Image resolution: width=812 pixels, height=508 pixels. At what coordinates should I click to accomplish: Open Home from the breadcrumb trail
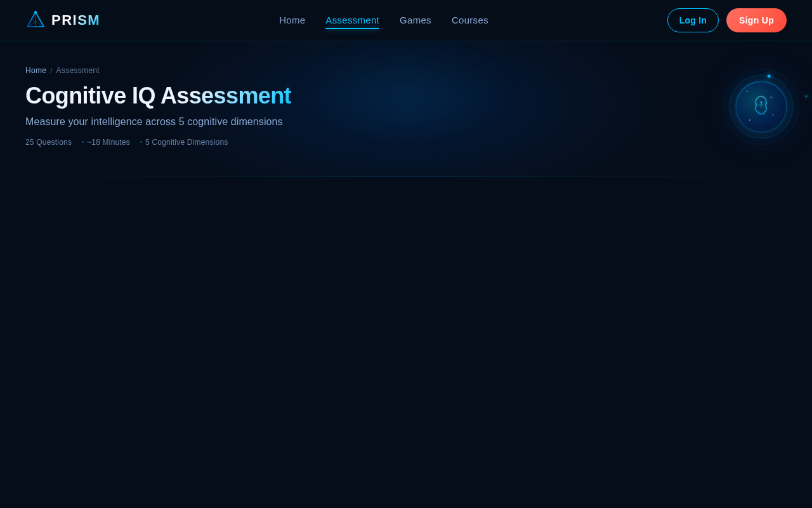click(x=36, y=70)
